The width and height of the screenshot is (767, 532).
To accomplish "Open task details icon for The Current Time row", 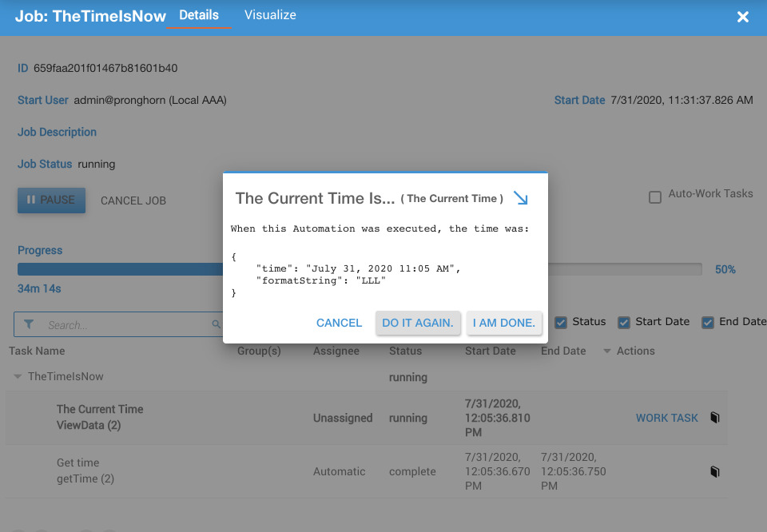I will (x=714, y=418).
